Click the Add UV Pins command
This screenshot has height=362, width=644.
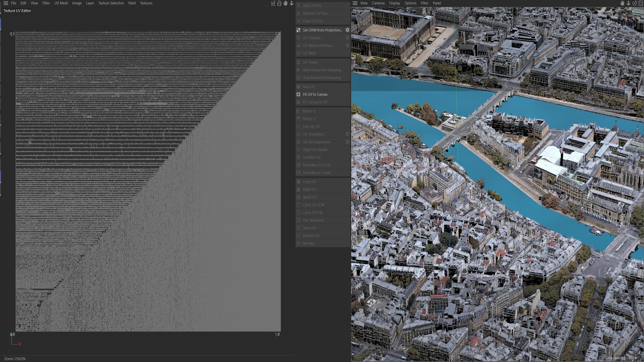[x=323, y=6]
